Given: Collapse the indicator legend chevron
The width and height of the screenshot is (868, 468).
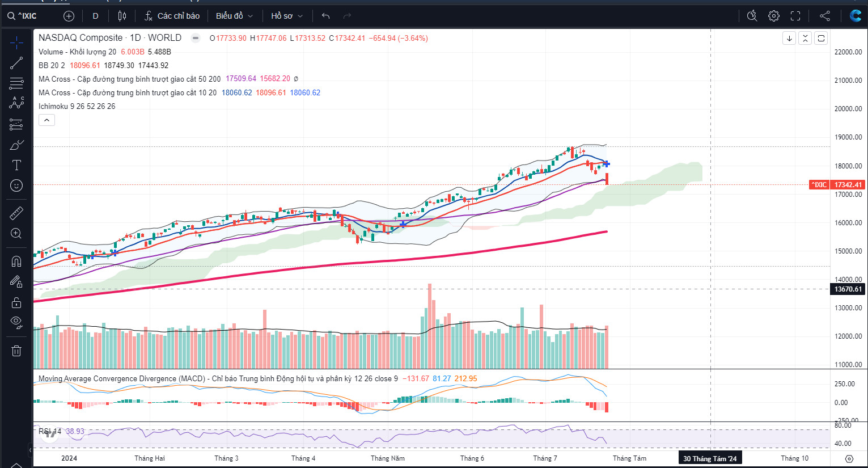Looking at the screenshot, I should (x=46, y=120).
